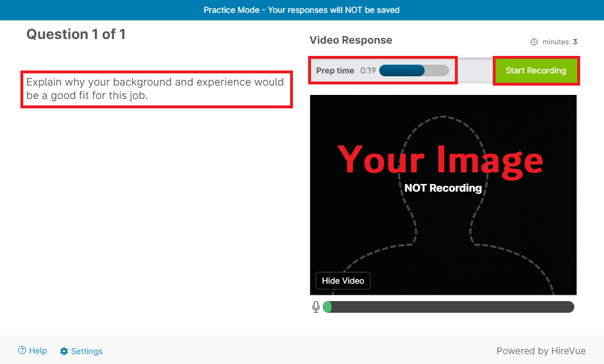
Task: Click the clock icon beside minutes
Action: (534, 42)
